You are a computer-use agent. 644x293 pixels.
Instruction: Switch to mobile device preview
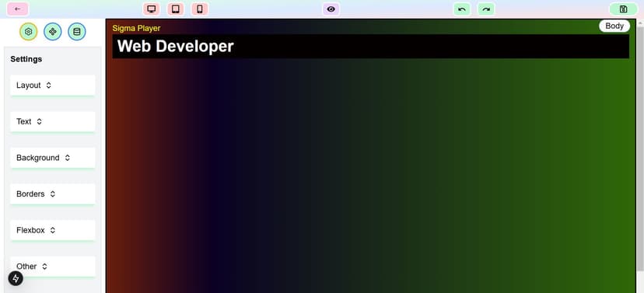[x=200, y=9]
